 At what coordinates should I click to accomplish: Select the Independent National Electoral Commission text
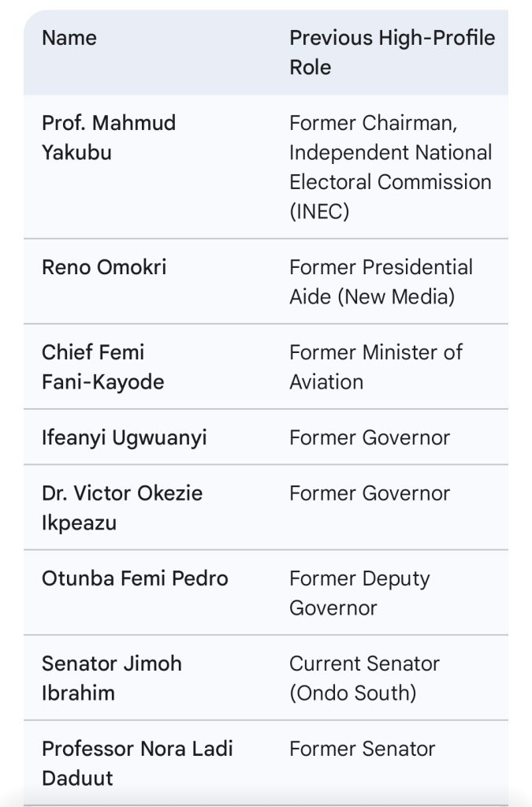click(390, 166)
